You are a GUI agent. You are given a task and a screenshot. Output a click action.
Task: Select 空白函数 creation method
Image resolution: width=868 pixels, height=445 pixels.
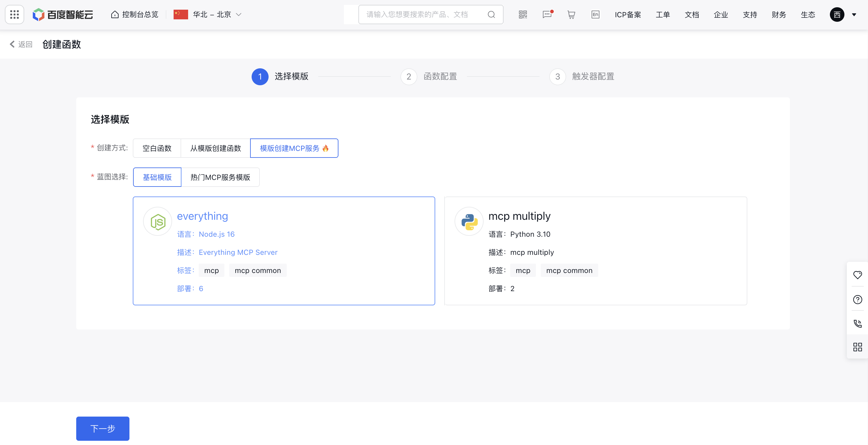[x=157, y=148]
